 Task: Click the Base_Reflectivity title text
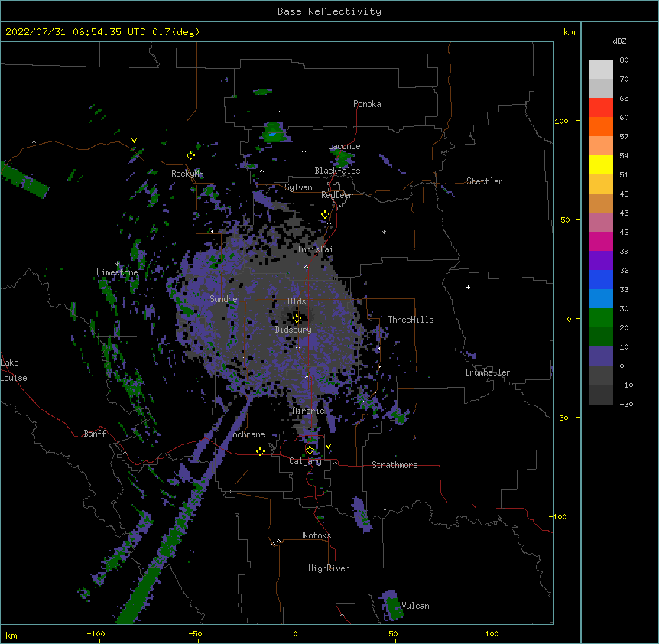coord(329,11)
